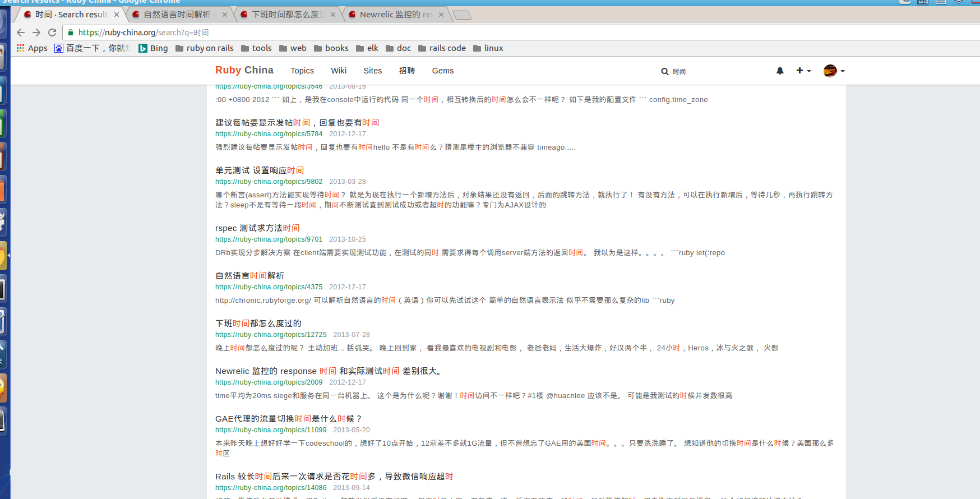Open a new browser tab
Image resolution: width=980 pixels, height=499 pixels.
coord(462,15)
